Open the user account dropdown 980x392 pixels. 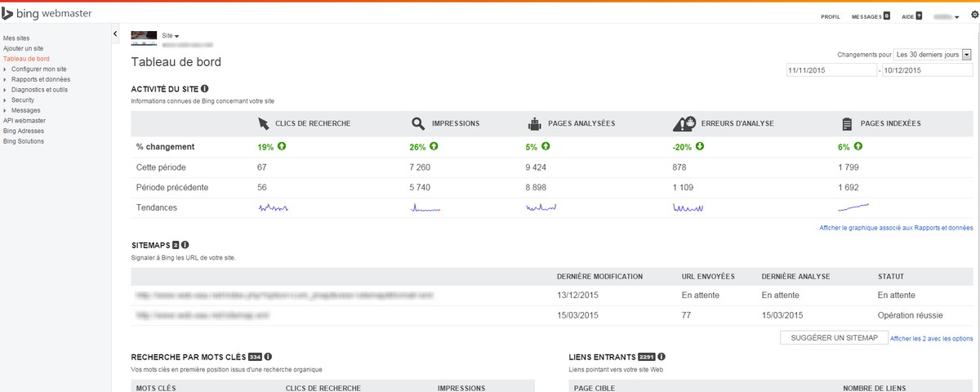tap(946, 16)
